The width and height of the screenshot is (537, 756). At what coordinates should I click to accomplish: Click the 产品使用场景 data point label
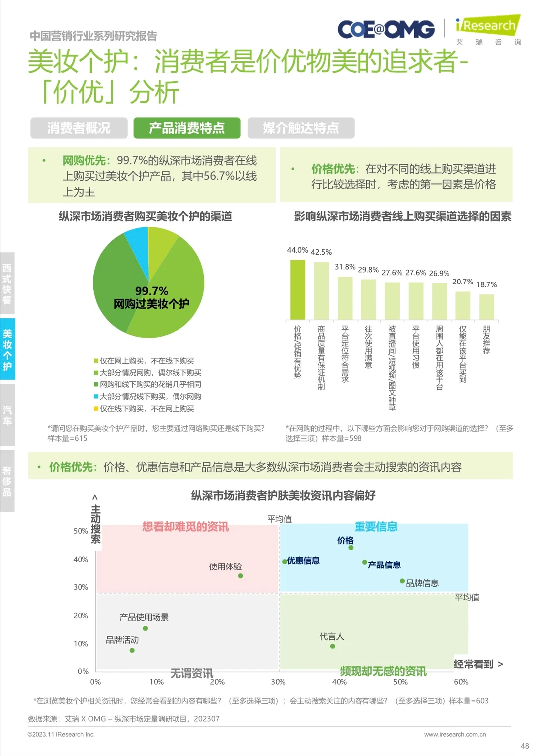144,617
